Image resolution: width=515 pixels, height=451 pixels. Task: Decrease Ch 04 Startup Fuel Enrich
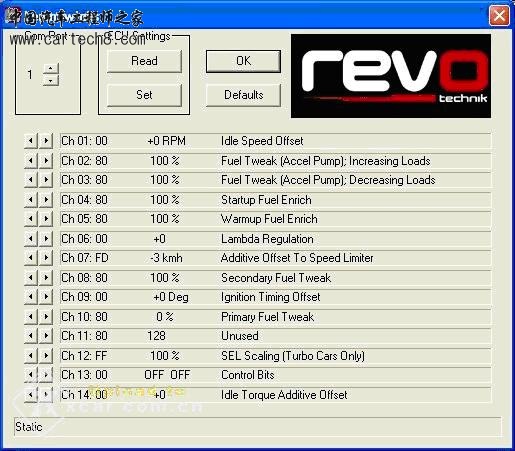pos(31,200)
